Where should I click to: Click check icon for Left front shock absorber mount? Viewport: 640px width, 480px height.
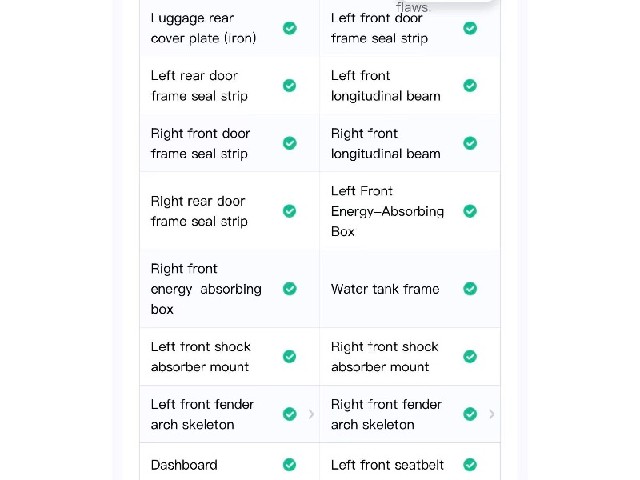pyautogui.click(x=289, y=356)
